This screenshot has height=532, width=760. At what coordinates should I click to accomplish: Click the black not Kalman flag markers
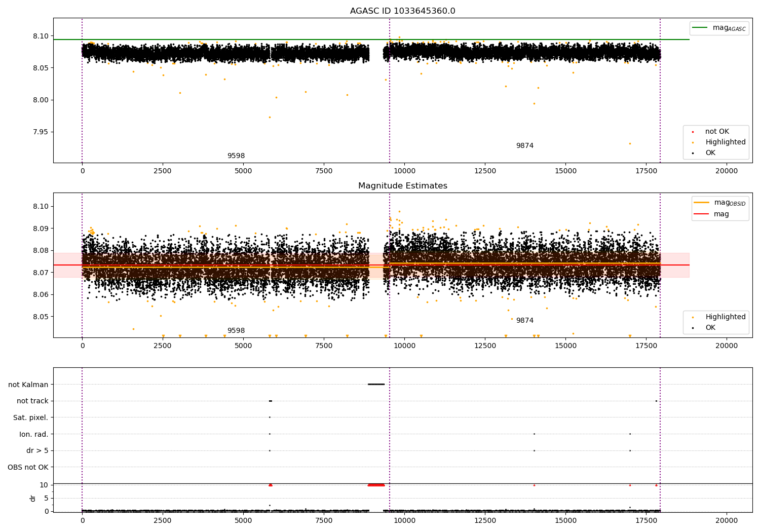376,384
